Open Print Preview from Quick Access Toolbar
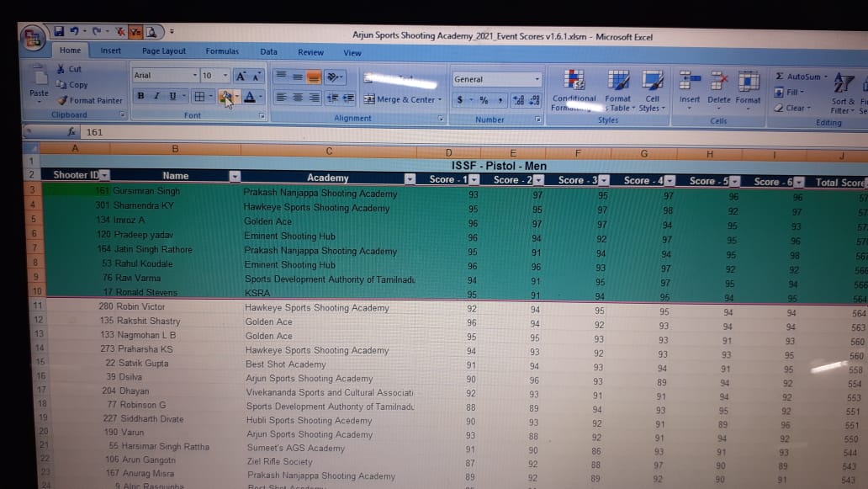The width and height of the screenshot is (868, 489). [x=151, y=33]
